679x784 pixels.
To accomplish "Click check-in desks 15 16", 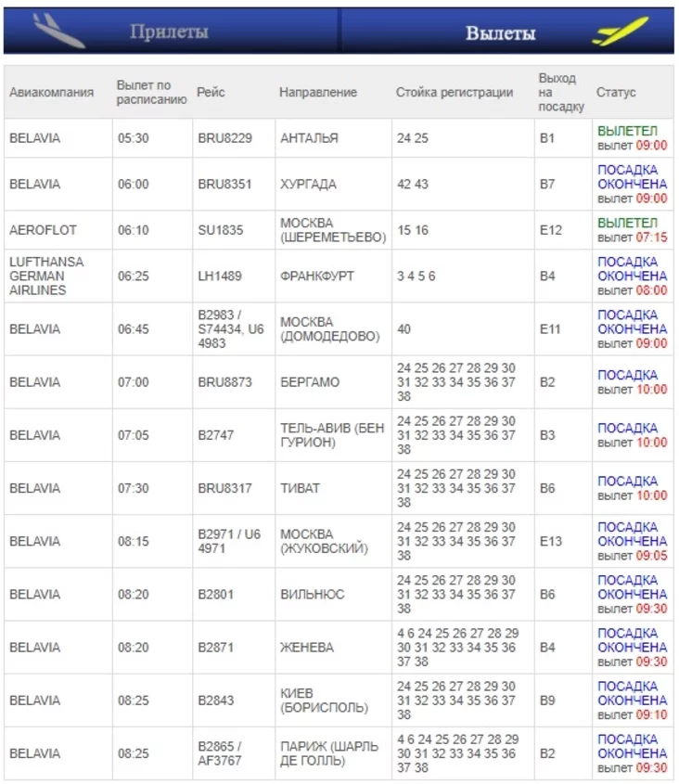I will point(413,230).
